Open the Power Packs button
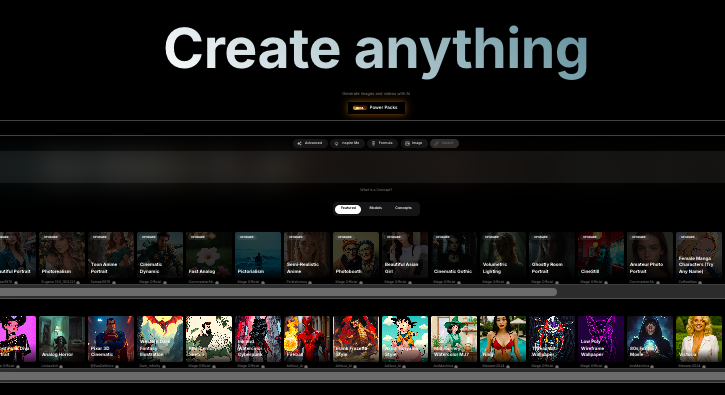Screen dimensions: 725x395 pos(376,107)
